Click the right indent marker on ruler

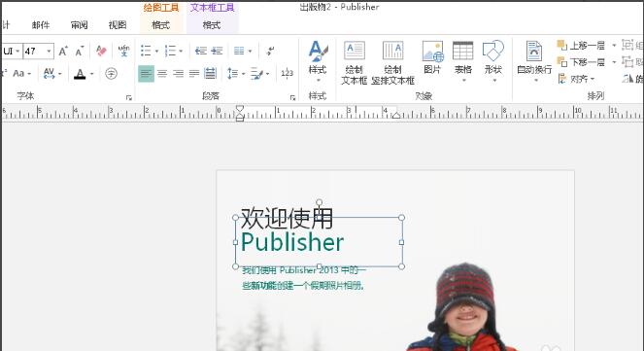(x=396, y=116)
